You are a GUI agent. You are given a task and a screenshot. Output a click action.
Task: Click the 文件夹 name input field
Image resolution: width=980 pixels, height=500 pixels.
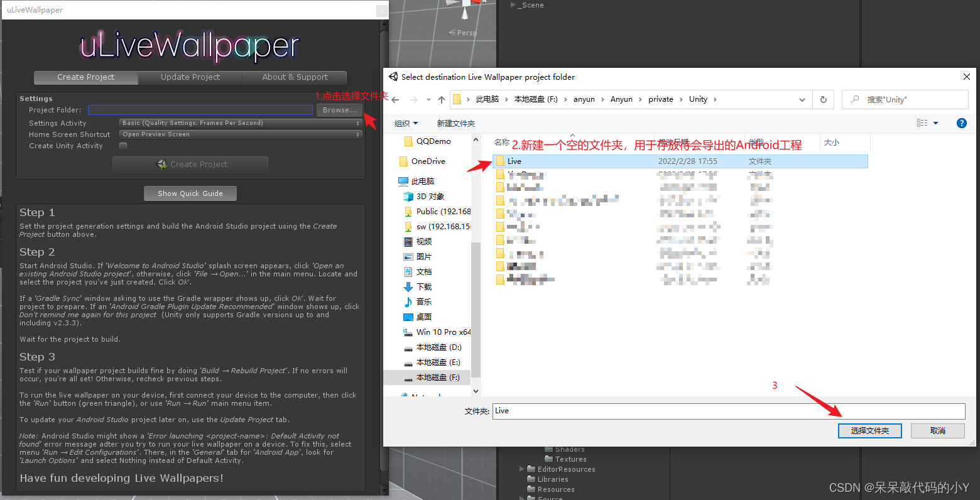pos(729,411)
